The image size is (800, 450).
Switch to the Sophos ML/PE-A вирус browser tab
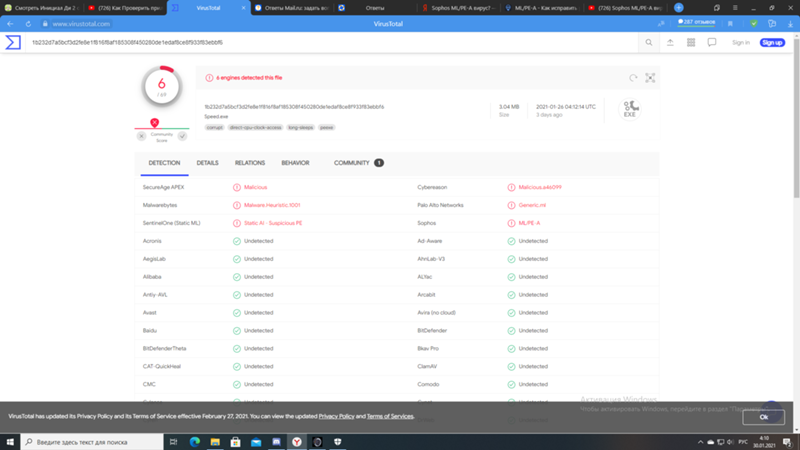[x=458, y=8]
